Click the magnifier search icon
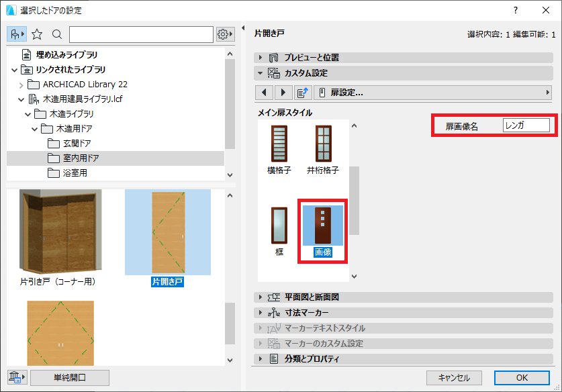Image resolution: width=562 pixels, height=392 pixels. (x=56, y=34)
